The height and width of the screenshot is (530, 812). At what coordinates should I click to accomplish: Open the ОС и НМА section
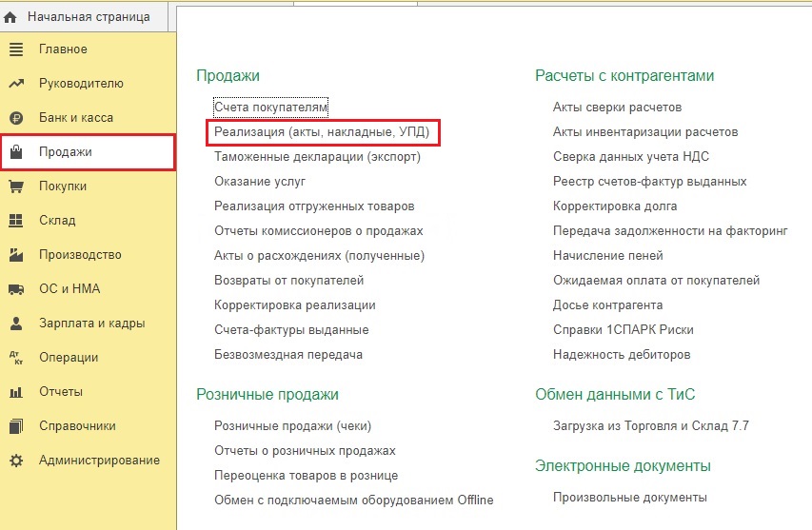(88, 289)
